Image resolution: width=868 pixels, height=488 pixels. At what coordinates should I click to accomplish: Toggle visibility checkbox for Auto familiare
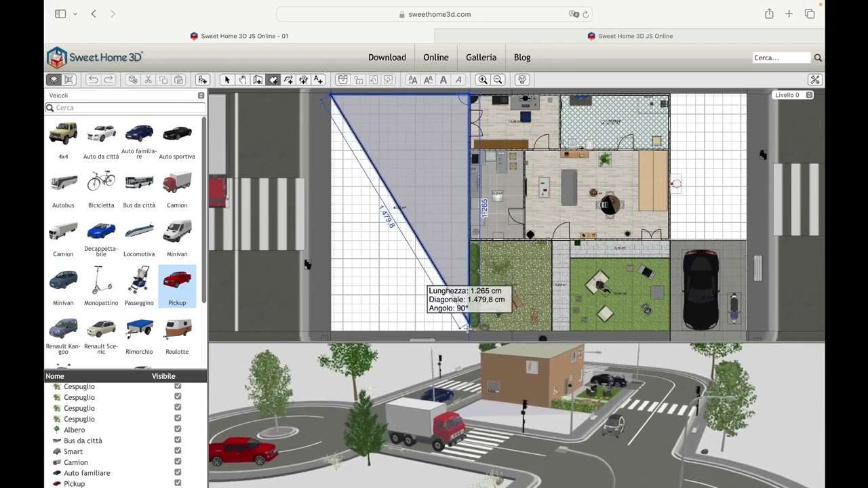pos(178,472)
